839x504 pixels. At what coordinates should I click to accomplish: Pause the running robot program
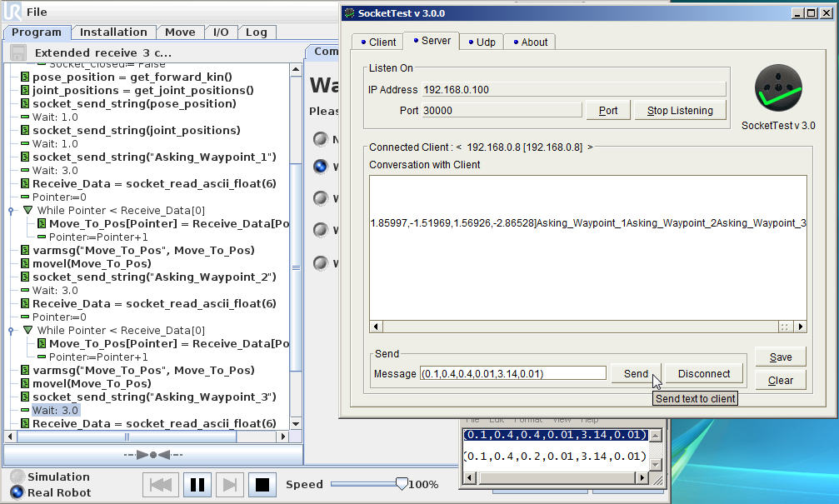click(197, 485)
